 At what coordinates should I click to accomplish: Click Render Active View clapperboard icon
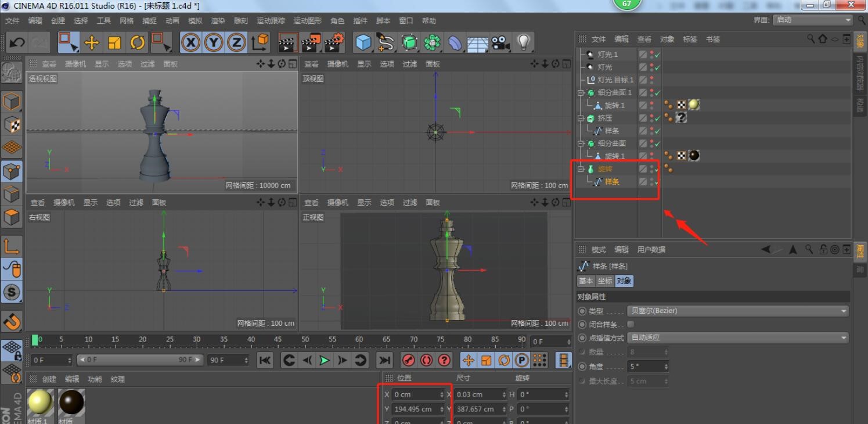coord(289,42)
